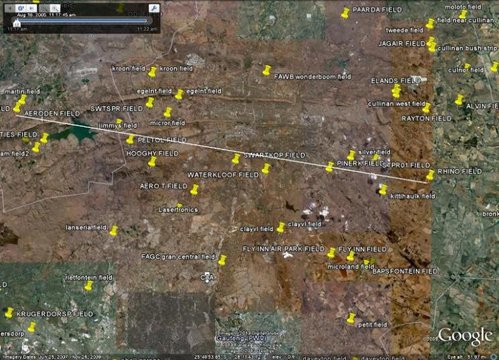Click the SWARTKOP FIELD pushpin
Image resolution: width=499 pixels, height=360 pixels.
236,159
